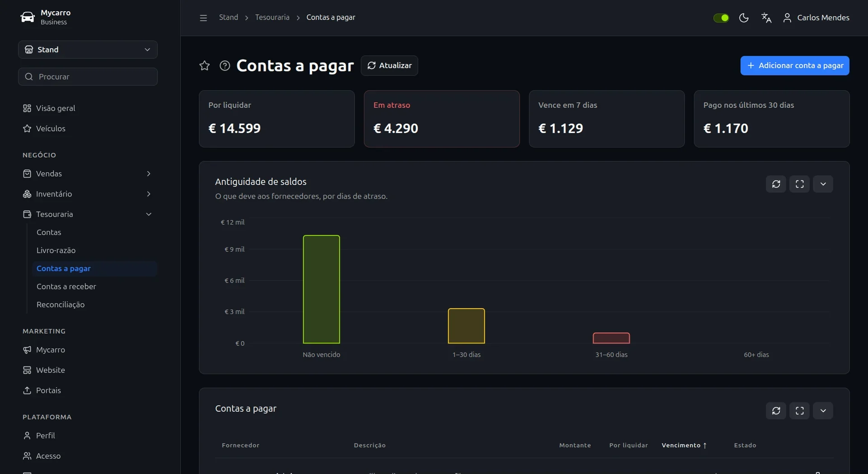The height and width of the screenshot is (474, 868).
Task: Click the Atualizar button
Action: tap(389, 66)
